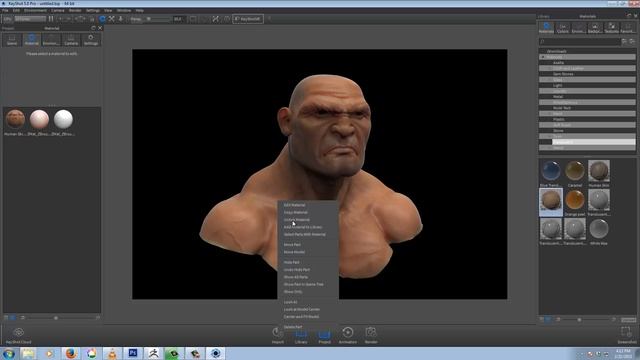The height and width of the screenshot is (360, 640).
Task: Open the Settings tab in Project panel
Action: coord(91,40)
